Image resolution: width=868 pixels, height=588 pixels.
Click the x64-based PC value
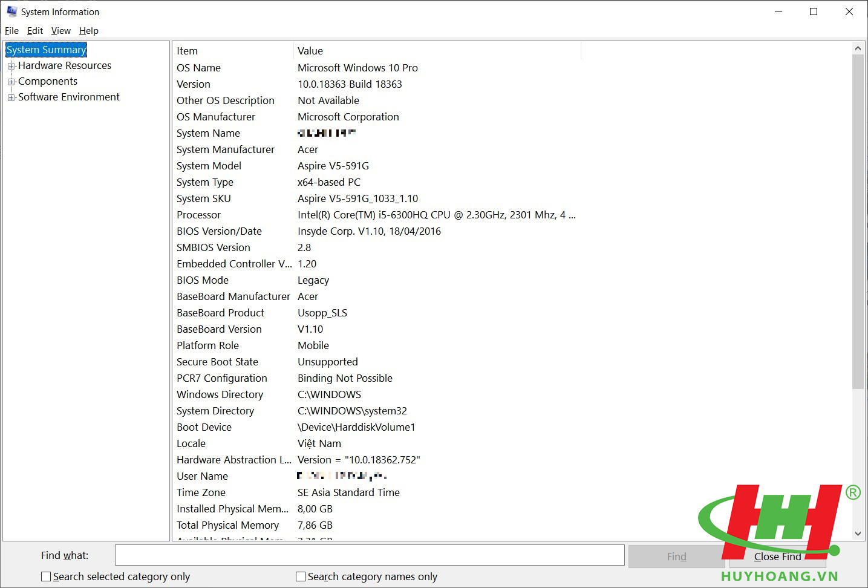(x=329, y=182)
